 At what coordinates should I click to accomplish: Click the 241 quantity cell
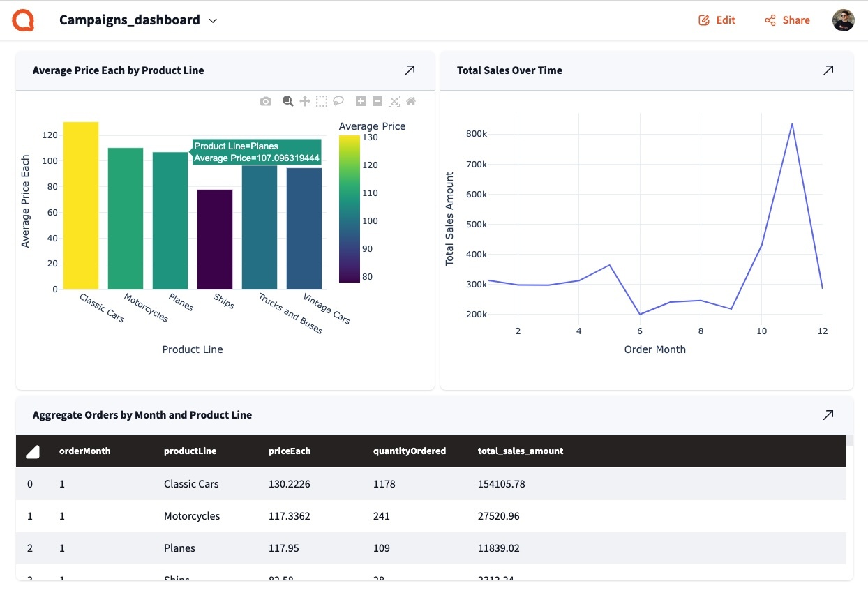click(382, 516)
